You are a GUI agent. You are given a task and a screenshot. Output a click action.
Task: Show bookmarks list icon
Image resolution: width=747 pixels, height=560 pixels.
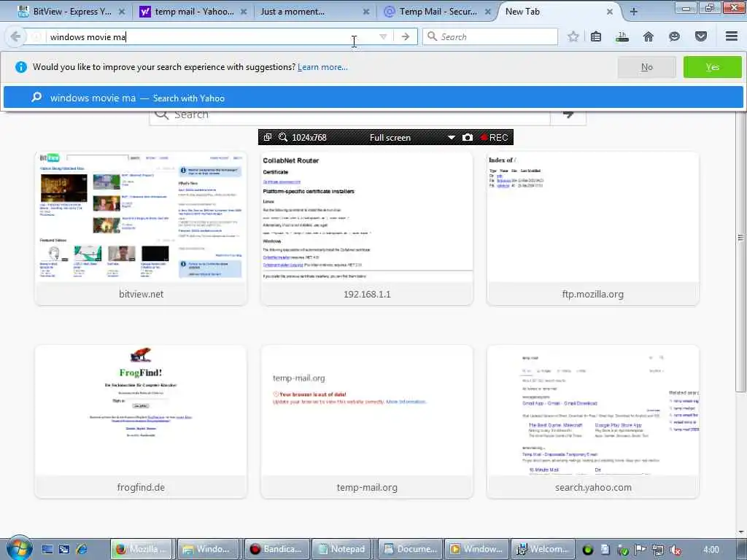[596, 36]
